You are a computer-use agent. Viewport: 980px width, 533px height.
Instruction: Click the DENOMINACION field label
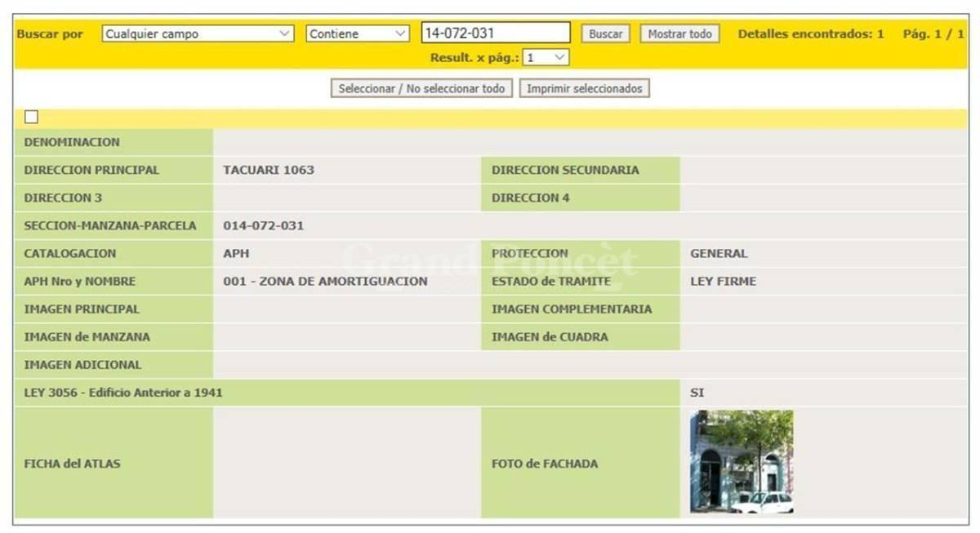click(72, 142)
